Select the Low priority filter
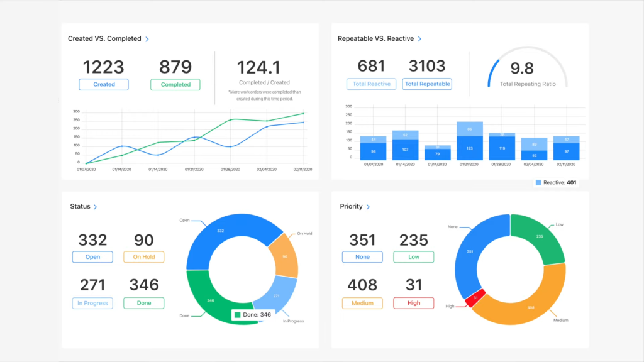This screenshot has height=362, width=644. click(x=413, y=256)
